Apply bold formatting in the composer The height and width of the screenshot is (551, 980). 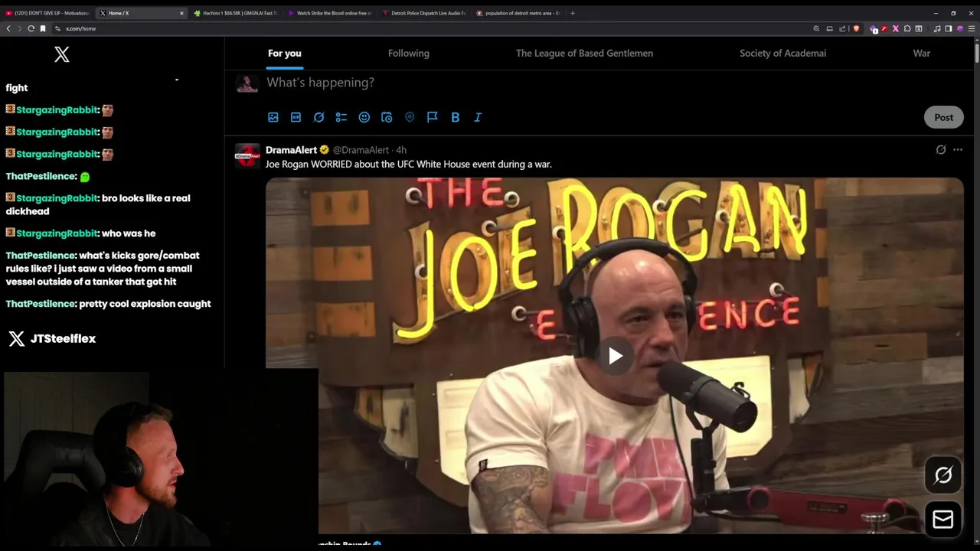455,117
